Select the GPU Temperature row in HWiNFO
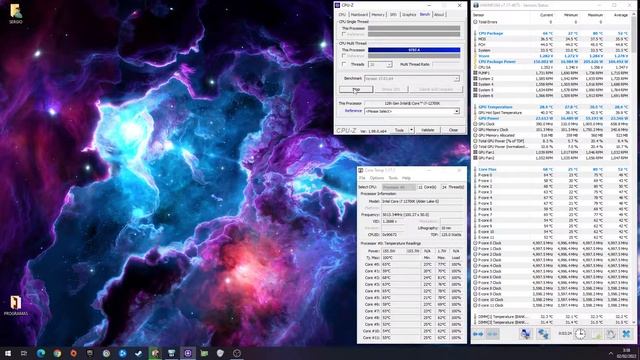 tap(551, 107)
